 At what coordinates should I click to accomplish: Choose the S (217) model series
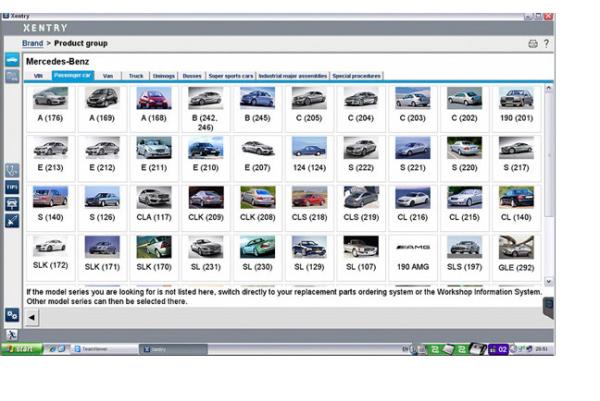pyautogui.click(x=516, y=158)
